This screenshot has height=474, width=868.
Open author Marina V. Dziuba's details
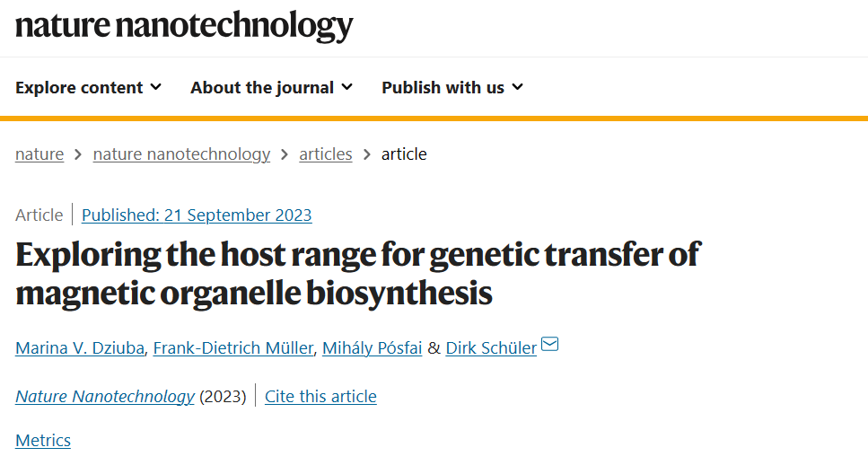(80, 347)
